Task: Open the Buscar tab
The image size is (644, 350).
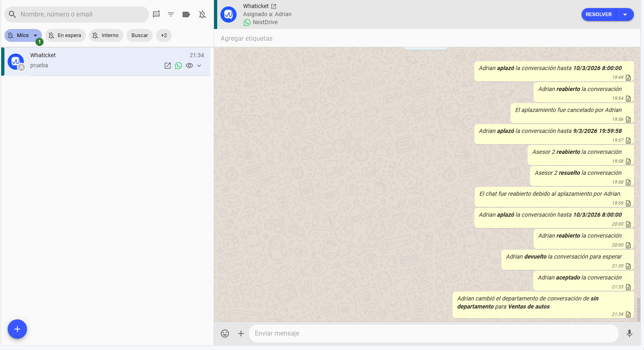Action: (x=139, y=35)
